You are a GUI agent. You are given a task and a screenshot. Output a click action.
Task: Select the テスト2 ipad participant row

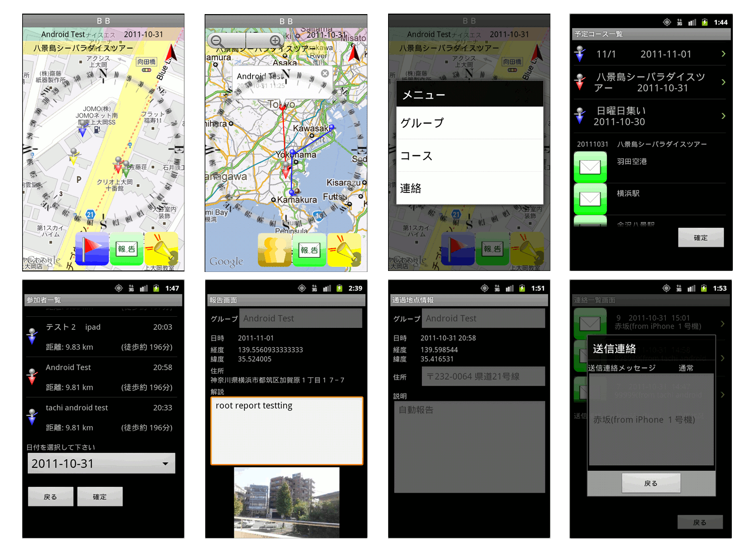tap(101, 336)
